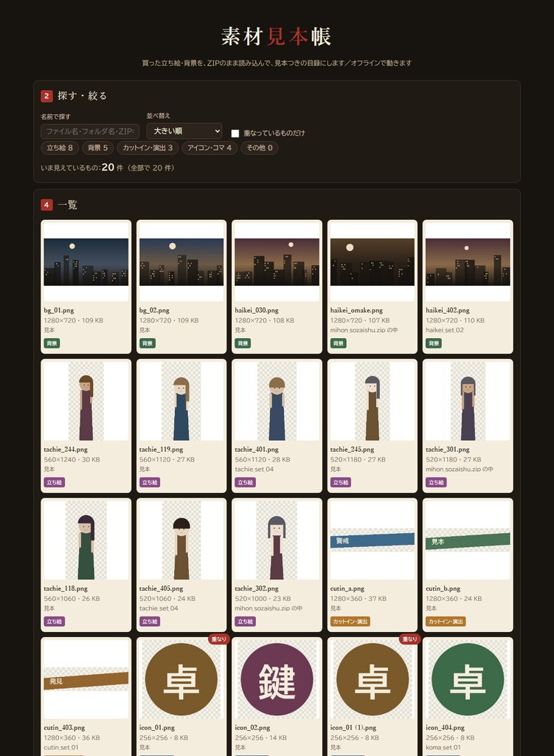Click the 立ち絵 tag on tachie_118.png
Screen dimensions: 554x756
click(54, 622)
